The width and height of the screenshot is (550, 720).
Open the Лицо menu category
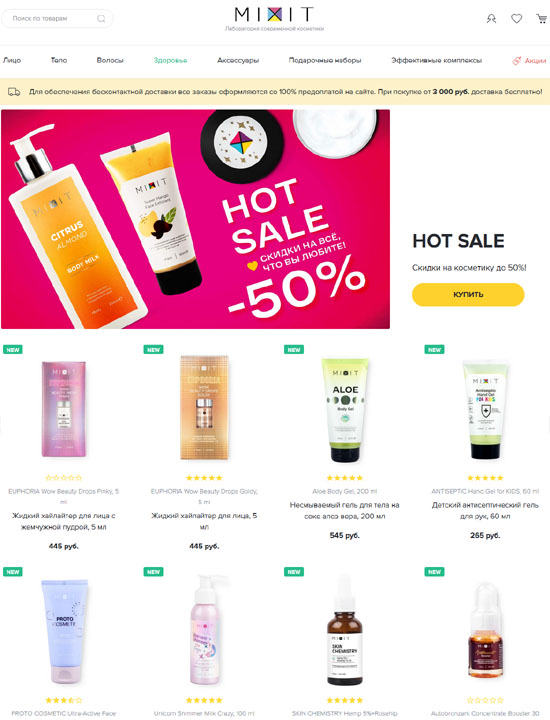point(12,60)
